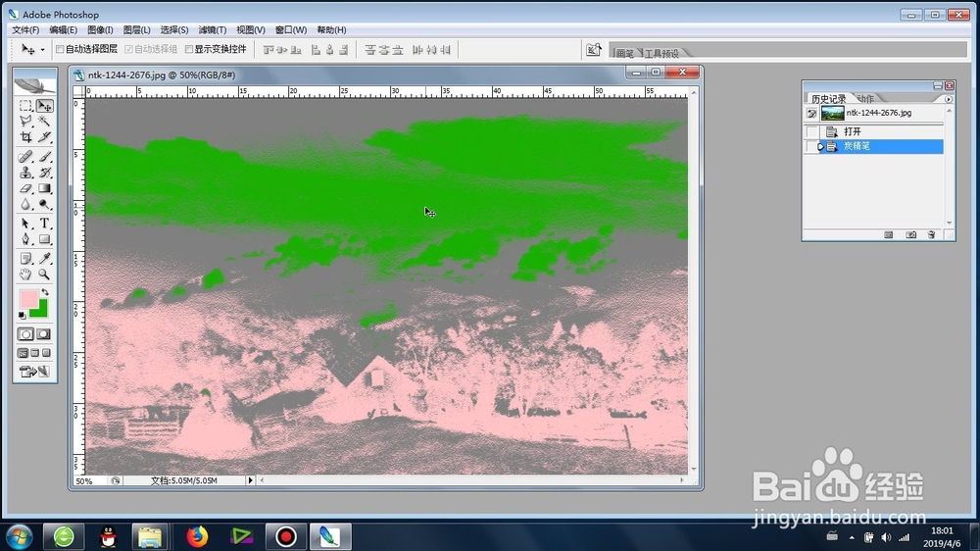Viewport: 980px width, 551px height.
Task: Select the History Brush tool
Action: pyautogui.click(x=44, y=173)
